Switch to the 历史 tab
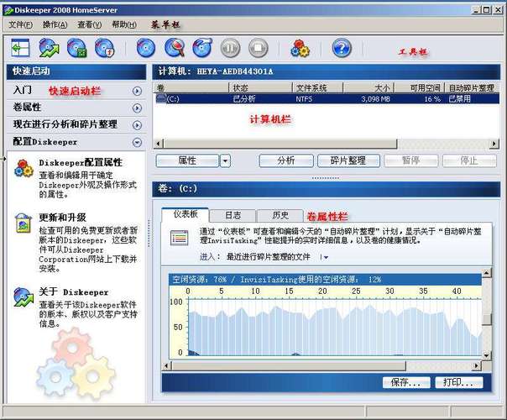507x420 pixels. coord(280,216)
